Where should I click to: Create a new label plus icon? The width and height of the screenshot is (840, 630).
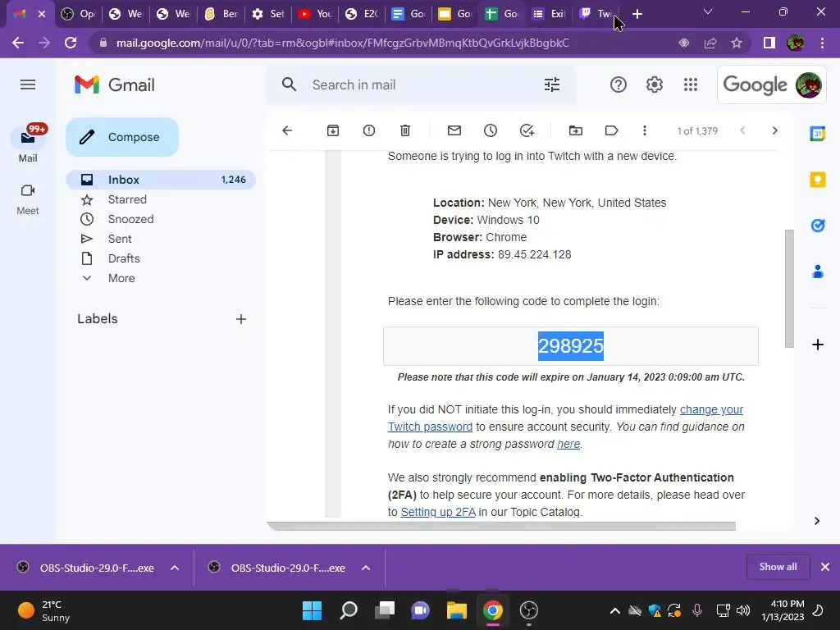241,319
